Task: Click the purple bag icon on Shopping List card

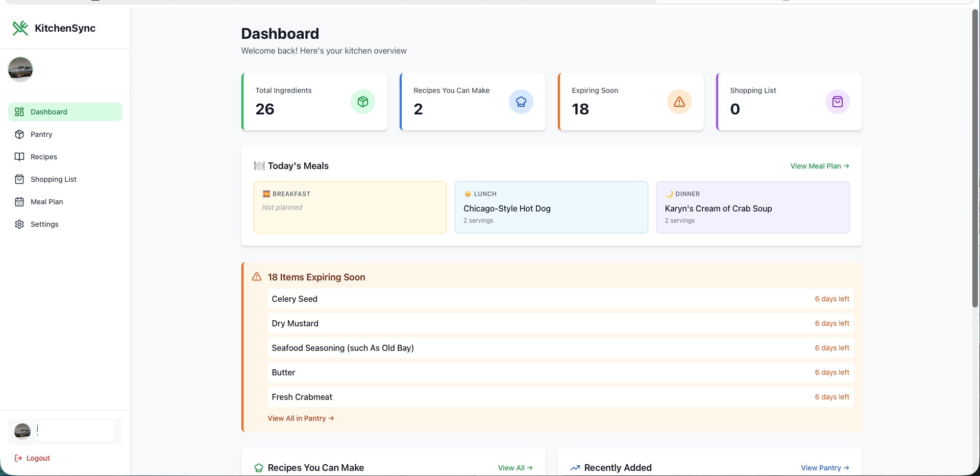Action: (838, 102)
